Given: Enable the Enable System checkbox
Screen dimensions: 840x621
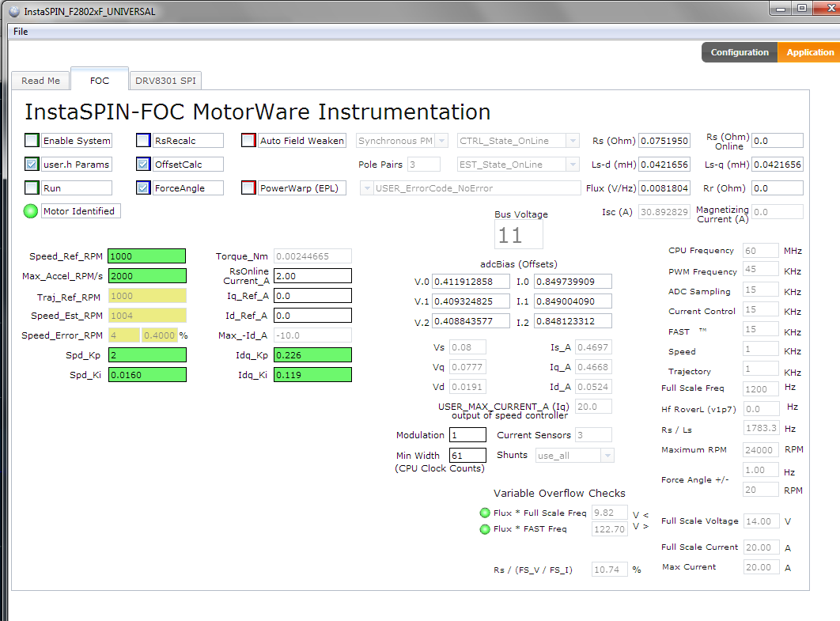Looking at the screenshot, I should (32, 140).
